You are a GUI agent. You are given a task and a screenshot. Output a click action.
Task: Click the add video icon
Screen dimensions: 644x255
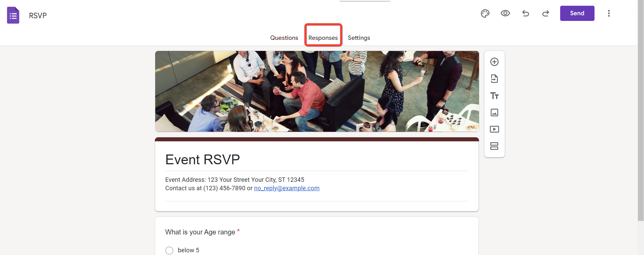(495, 129)
